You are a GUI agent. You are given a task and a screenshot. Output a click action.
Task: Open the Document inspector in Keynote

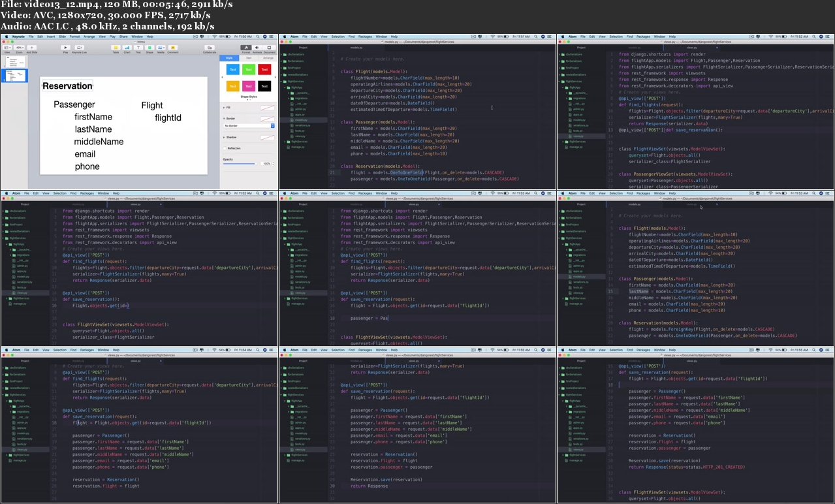coord(270,48)
